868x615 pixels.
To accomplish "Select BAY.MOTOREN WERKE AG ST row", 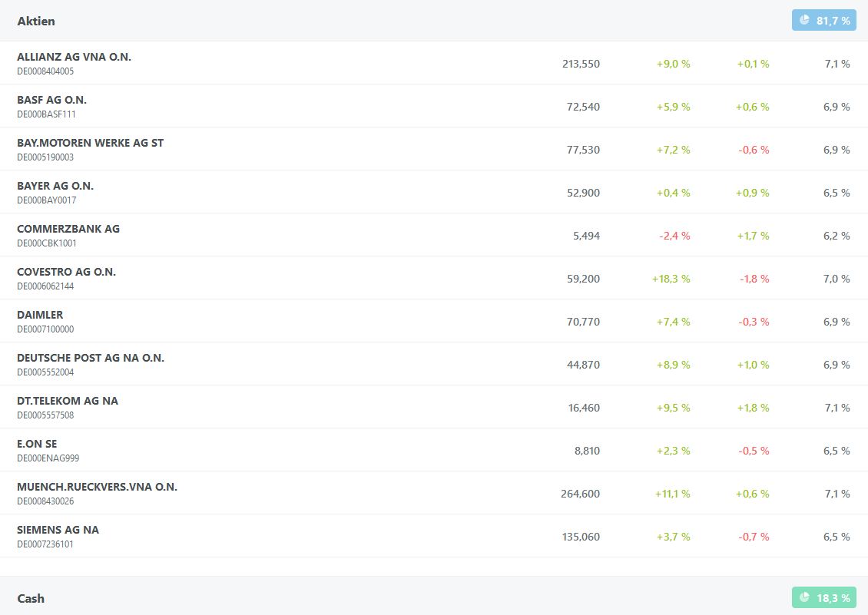I will [90, 143].
